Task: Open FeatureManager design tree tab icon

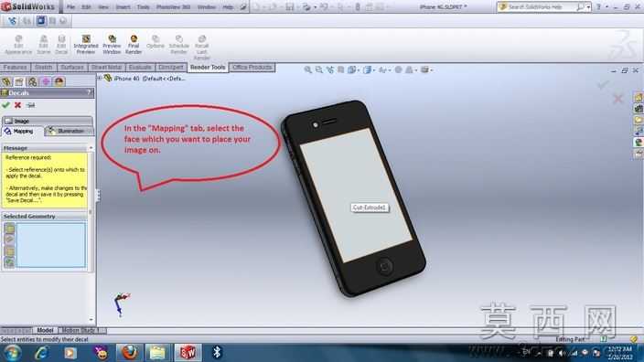Action: coord(6,81)
